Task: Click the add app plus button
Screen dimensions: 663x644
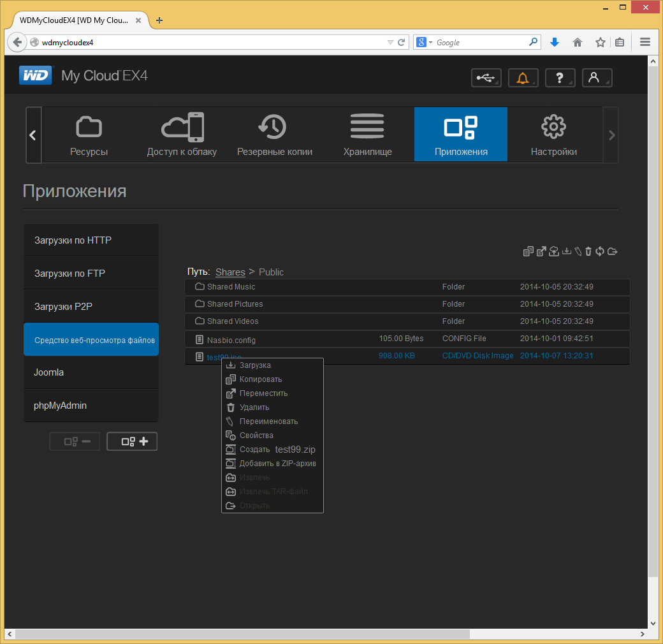Action: 132,441
